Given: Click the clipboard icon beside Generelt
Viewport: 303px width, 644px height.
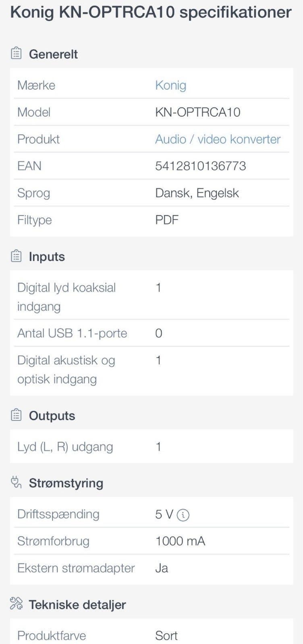Looking at the screenshot, I should point(16,54).
